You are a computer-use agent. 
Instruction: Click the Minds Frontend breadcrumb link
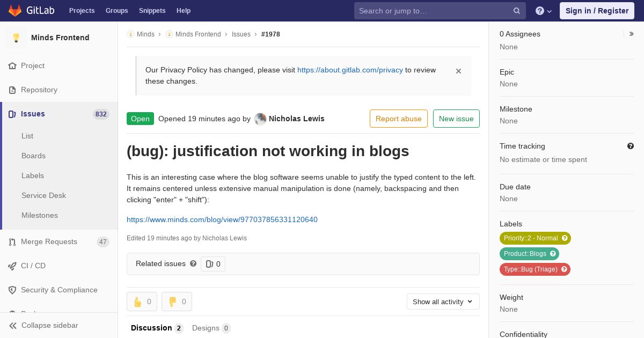pyautogui.click(x=198, y=34)
